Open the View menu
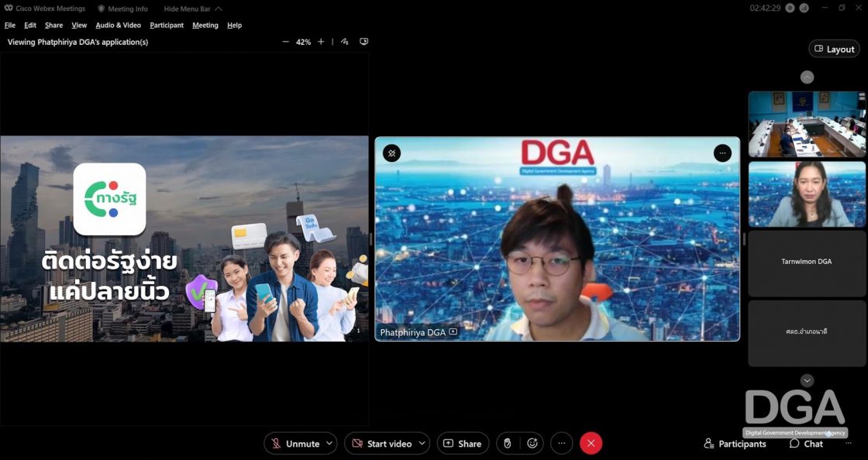This screenshot has width=868, height=460. [x=79, y=26]
